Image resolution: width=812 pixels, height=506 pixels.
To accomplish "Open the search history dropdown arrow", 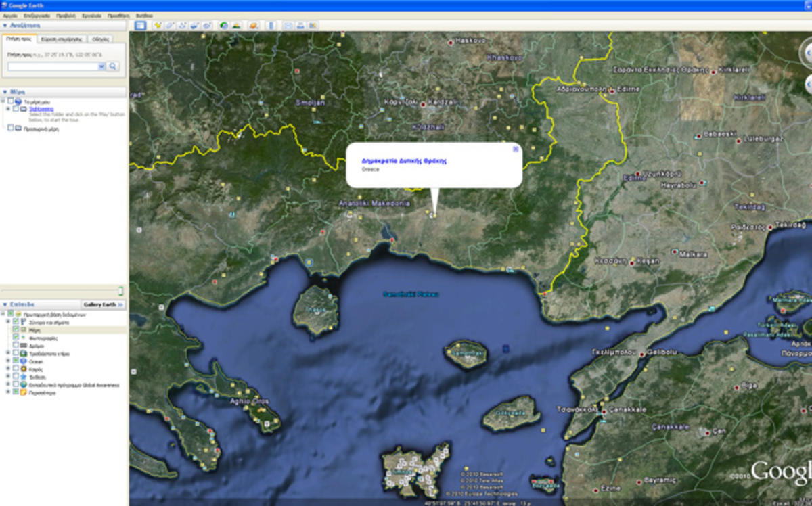I will [102, 66].
